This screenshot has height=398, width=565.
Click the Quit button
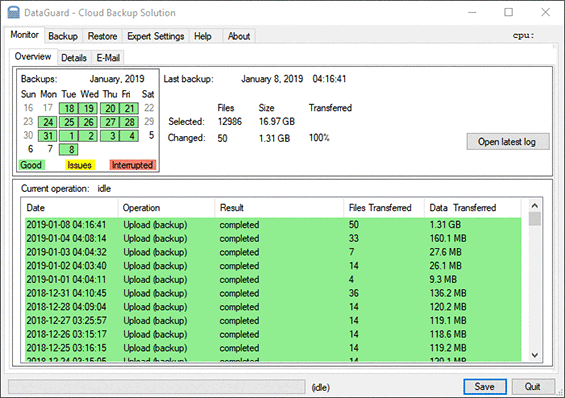[533, 387]
